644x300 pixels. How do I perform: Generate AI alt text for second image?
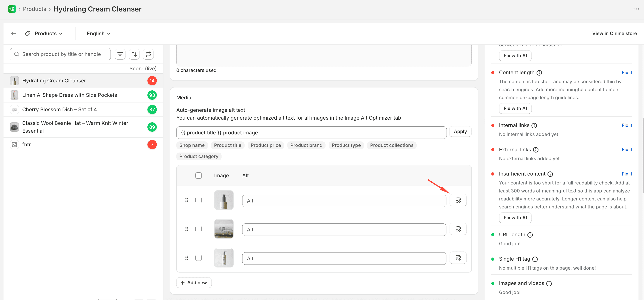[x=458, y=229]
